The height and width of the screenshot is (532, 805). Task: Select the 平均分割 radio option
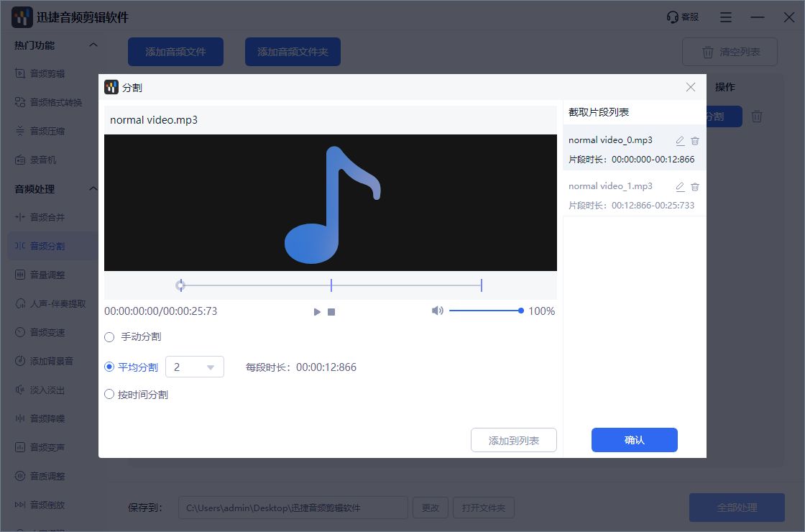click(109, 367)
